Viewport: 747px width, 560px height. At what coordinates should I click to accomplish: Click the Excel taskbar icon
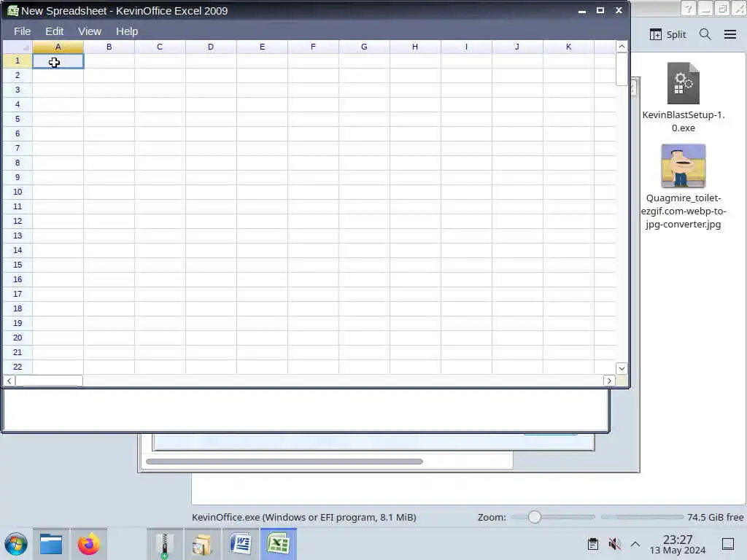pos(278,544)
